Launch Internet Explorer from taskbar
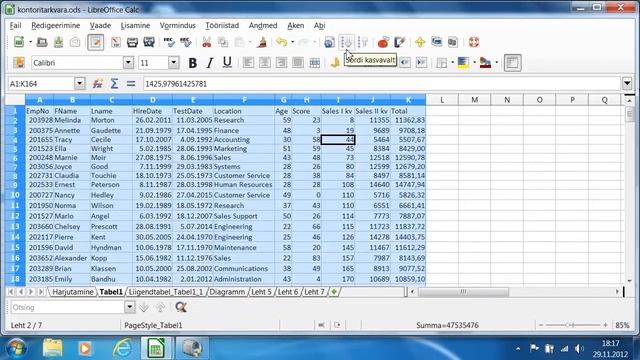 (122, 349)
